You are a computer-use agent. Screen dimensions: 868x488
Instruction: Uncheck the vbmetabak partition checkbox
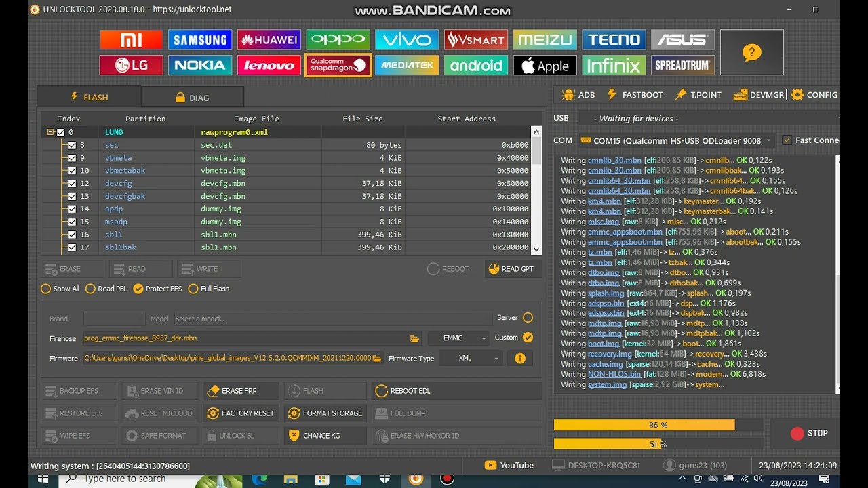click(73, 171)
